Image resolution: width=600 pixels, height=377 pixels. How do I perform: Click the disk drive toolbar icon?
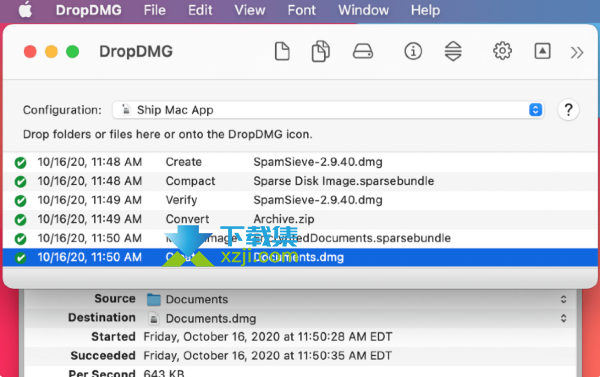pyautogui.click(x=362, y=51)
